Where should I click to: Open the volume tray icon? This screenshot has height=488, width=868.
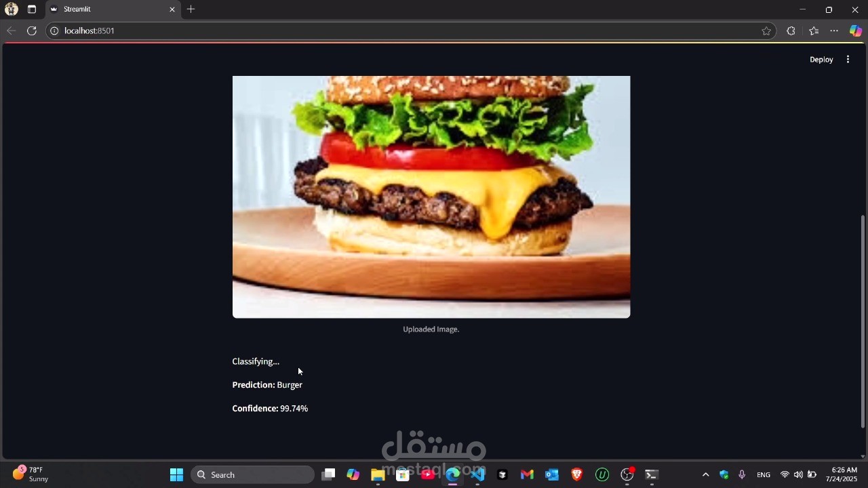798,475
